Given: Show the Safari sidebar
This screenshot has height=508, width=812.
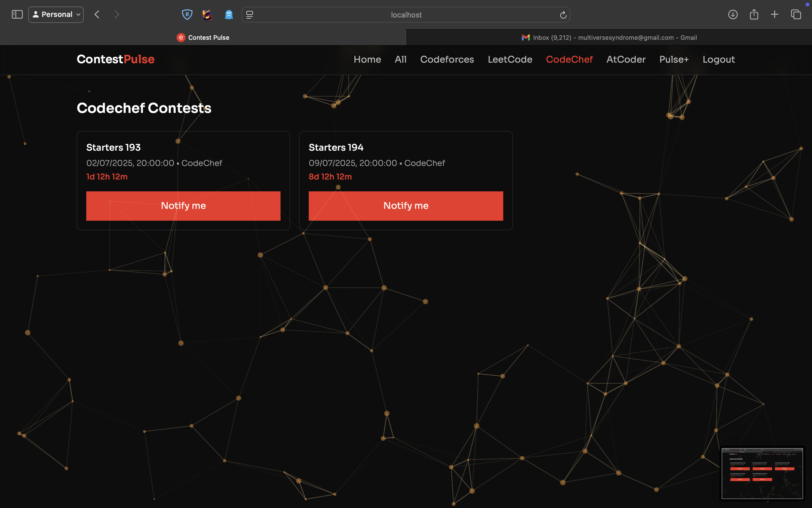Looking at the screenshot, I should click(x=17, y=14).
